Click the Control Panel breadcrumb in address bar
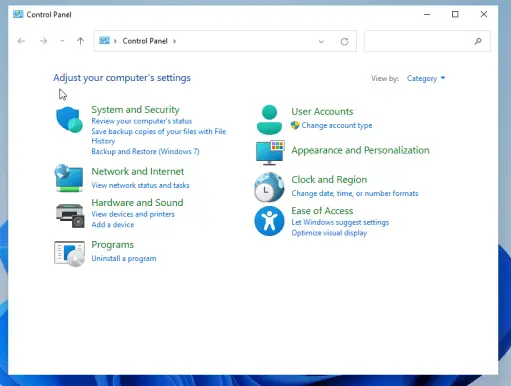 [x=145, y=41]
